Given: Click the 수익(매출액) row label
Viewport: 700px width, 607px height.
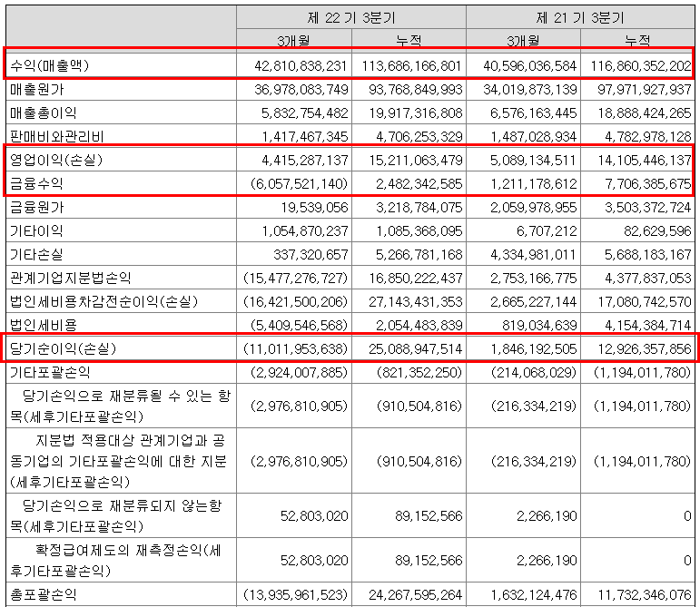Looking at the screenshot, I should [50, 66].
